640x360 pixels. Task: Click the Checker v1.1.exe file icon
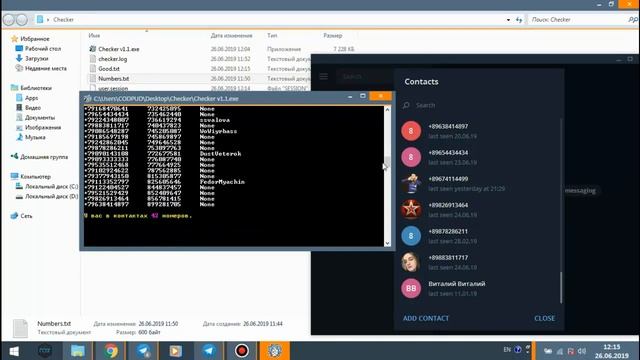(93, 49)
